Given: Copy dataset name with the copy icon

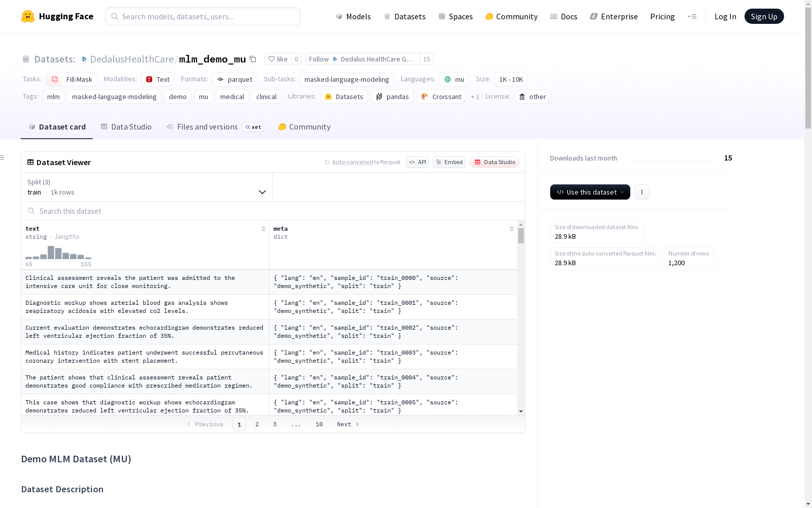Looking at the screenshot, I should (253, 59).
